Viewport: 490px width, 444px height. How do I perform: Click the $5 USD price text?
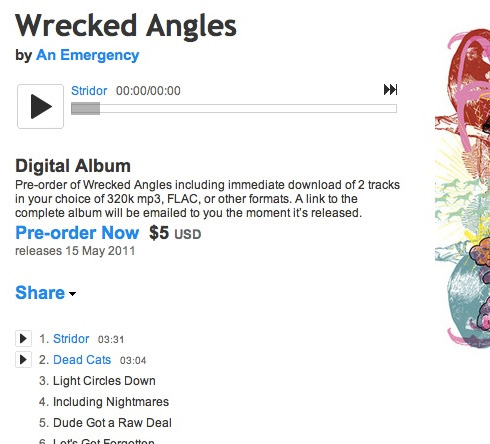point(175,233)
